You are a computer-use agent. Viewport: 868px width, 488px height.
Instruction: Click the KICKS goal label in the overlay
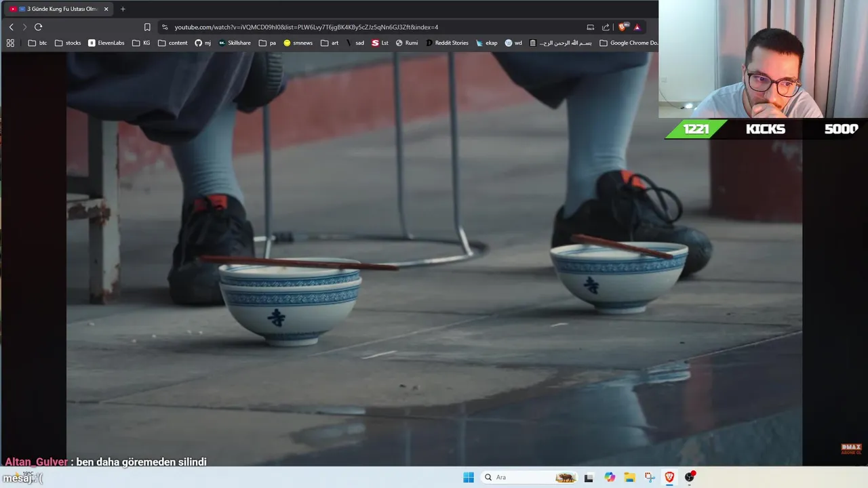pos(765,129)
